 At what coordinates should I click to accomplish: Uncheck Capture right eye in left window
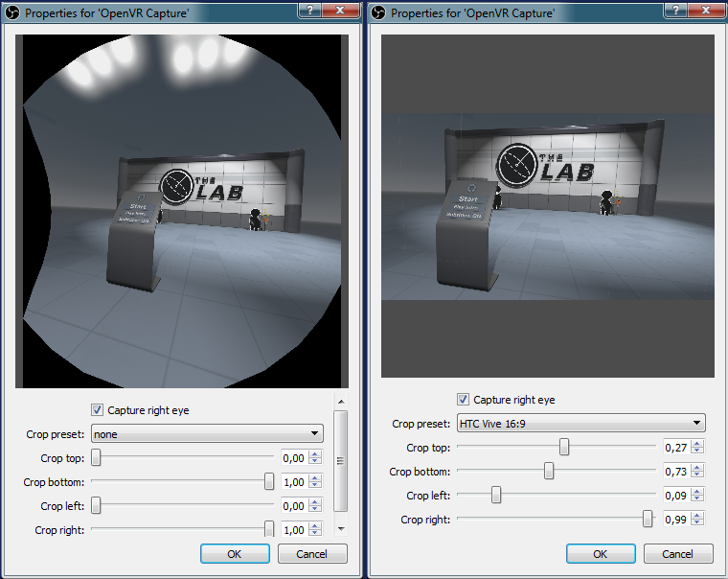97,410
